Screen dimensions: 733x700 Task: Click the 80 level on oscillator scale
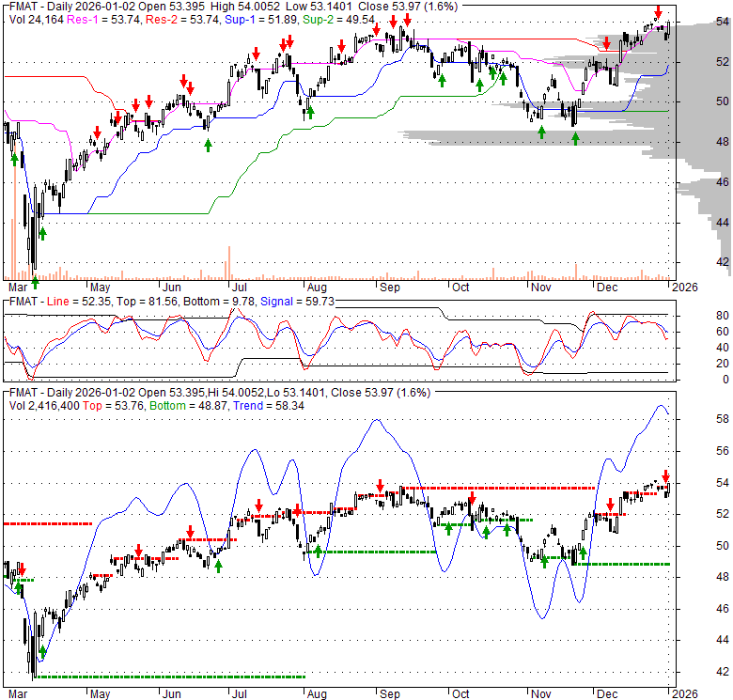click(x=723, y=316)
